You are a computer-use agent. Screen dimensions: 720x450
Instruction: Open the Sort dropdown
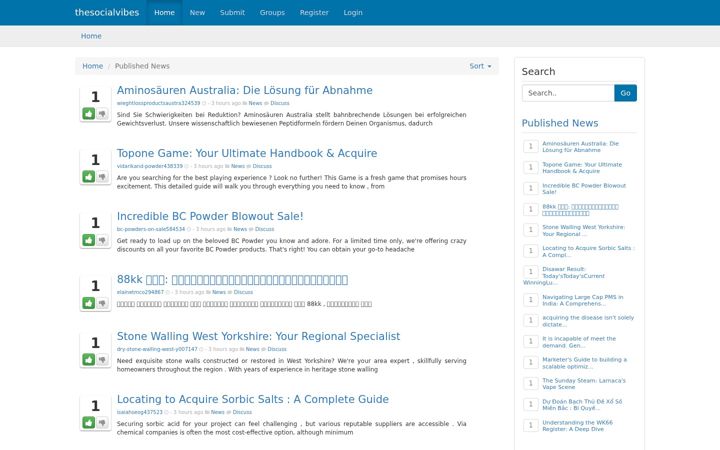pyautogui.click(x=480, y=66)
